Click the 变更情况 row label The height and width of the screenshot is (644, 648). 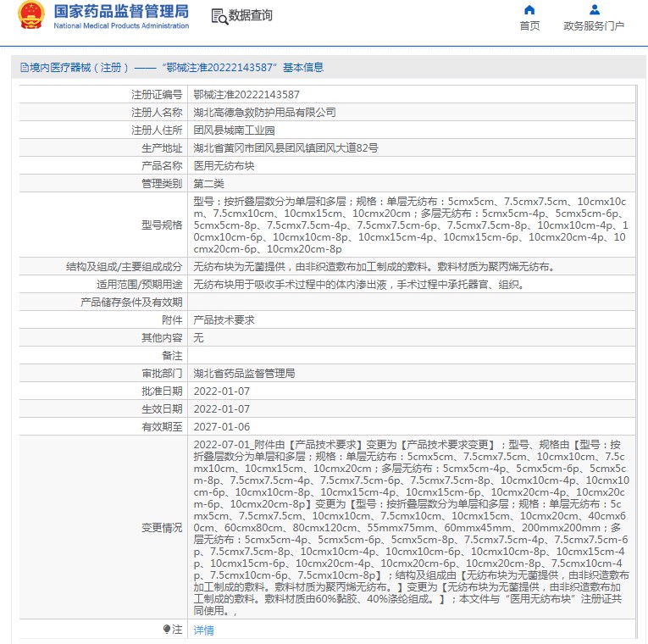pyautogui.click(x=162, y=527)
